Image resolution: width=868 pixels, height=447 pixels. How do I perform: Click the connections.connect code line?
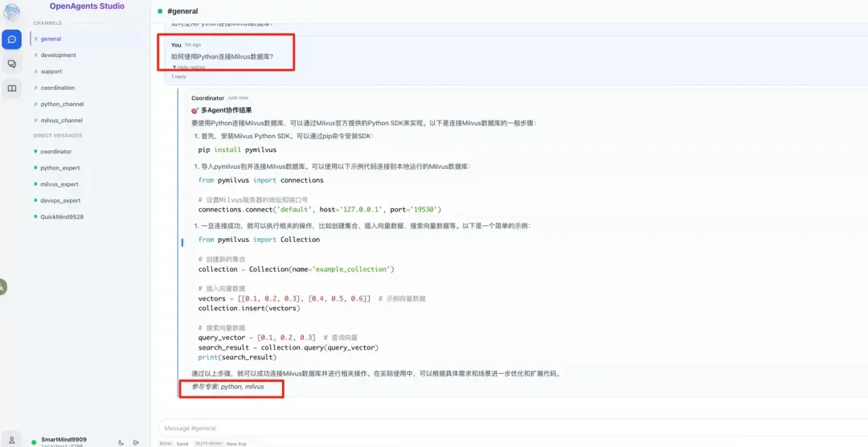click(x=319, y=209)
